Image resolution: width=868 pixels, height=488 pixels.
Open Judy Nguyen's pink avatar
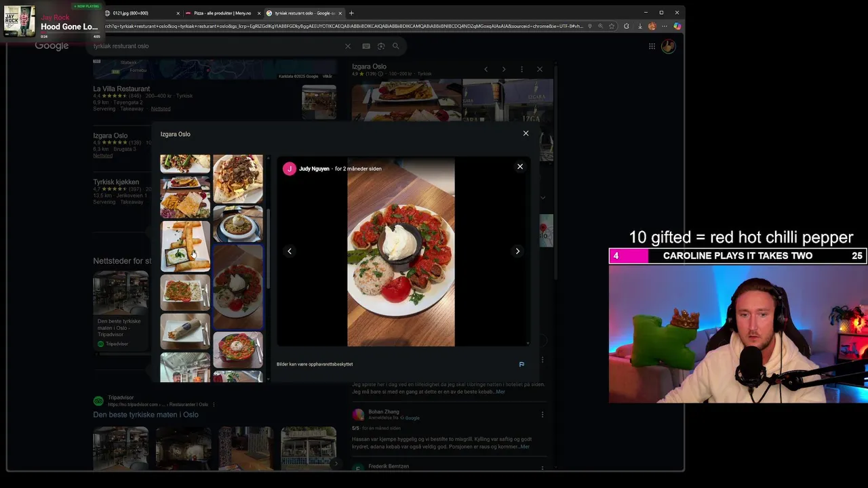point(290,169)
